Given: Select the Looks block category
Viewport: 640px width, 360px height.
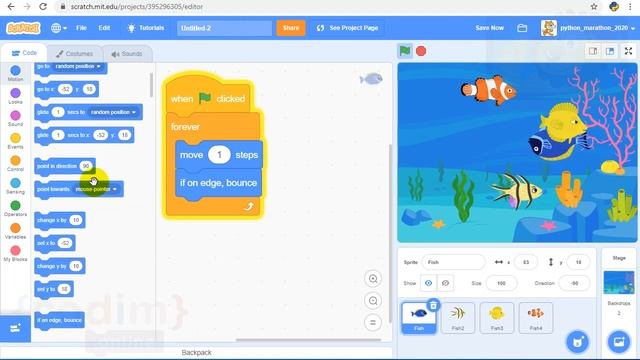Looking at the screenshot, I should pyautogui.click(x=16, y=96).
